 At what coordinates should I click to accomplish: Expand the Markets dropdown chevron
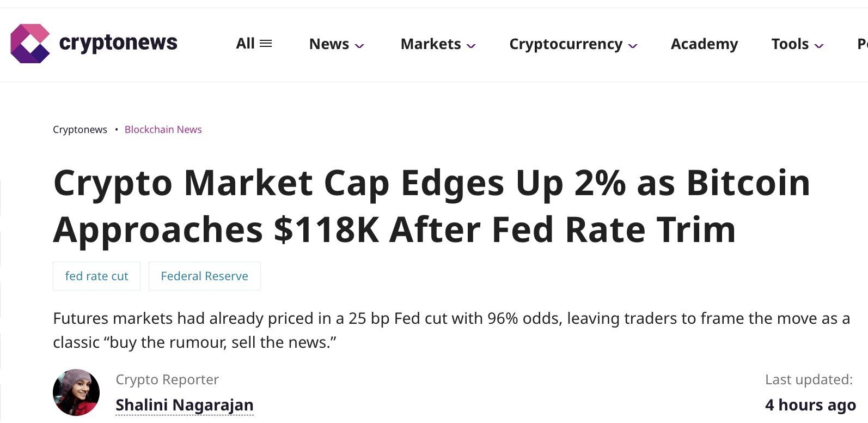pyautogui.click(x=472, y=46)
